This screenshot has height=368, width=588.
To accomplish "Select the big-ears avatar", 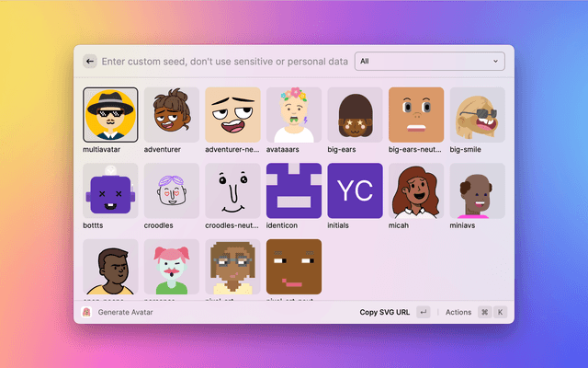I will coord(355,115).
